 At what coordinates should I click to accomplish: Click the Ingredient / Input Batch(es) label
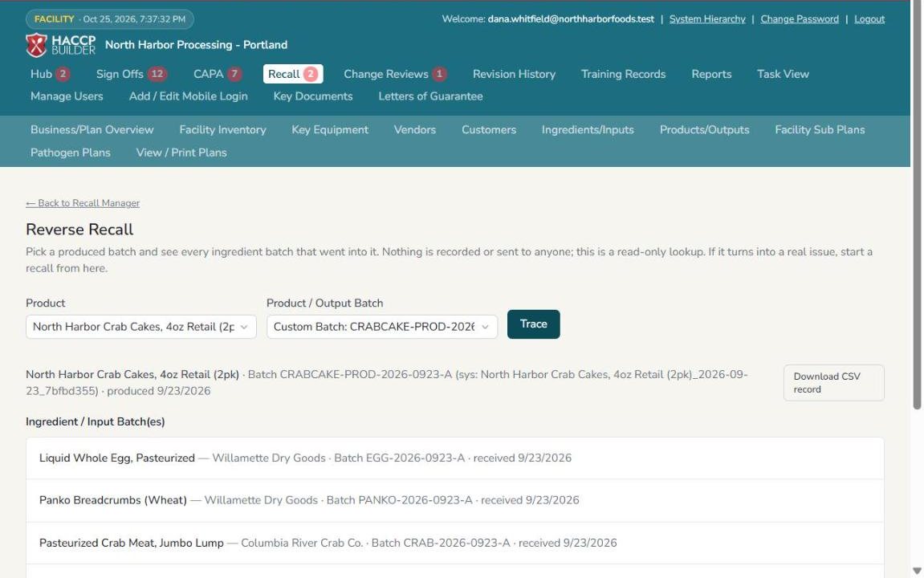(96, 422)
